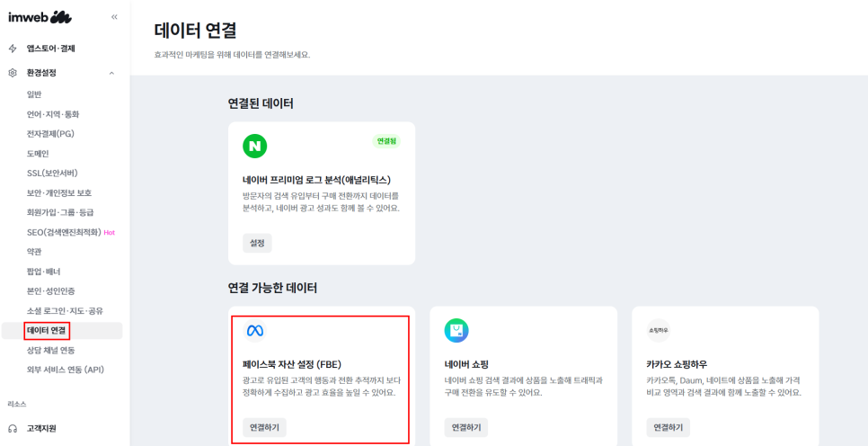
Task: Collapse the 환경설정 menu chevron
Action: (x=111, y=73)
